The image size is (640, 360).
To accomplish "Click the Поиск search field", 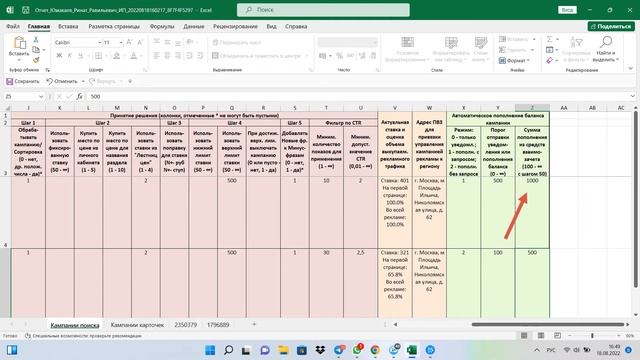I will tap(323, 10).
